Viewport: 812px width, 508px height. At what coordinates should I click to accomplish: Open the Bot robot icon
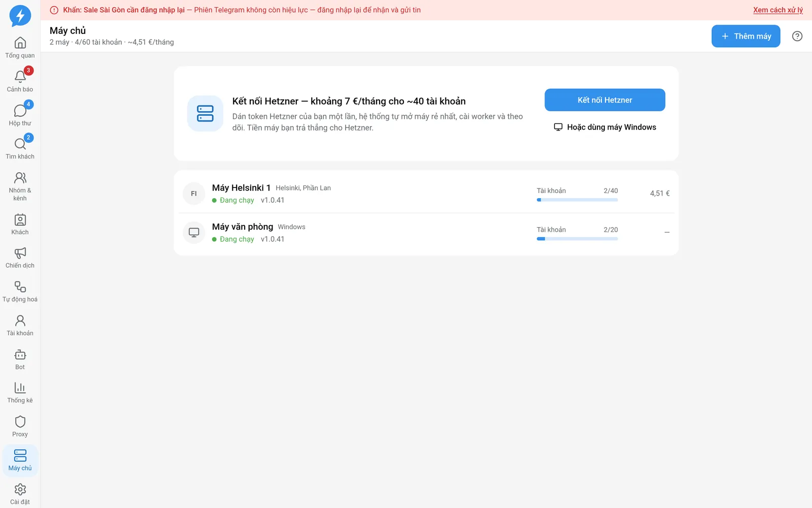coord(20,355)
